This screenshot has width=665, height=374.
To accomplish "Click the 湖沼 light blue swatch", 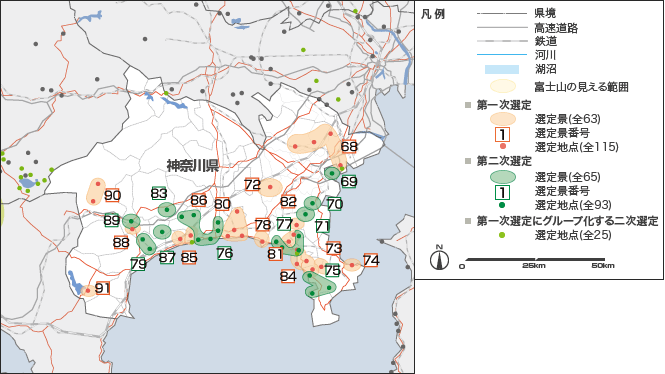I will coord(502,70).
